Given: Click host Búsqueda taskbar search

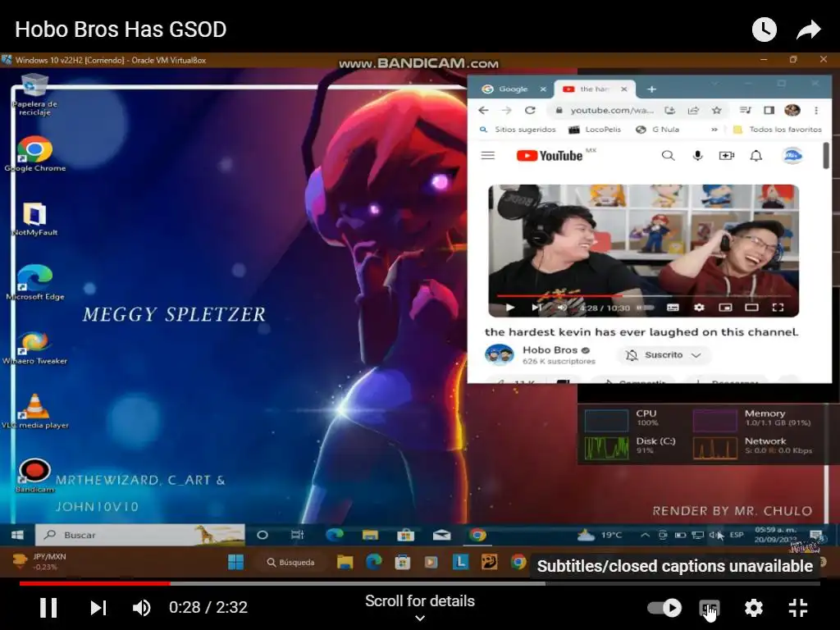Looking at the screenshot, I should click(x=291, y=562).
